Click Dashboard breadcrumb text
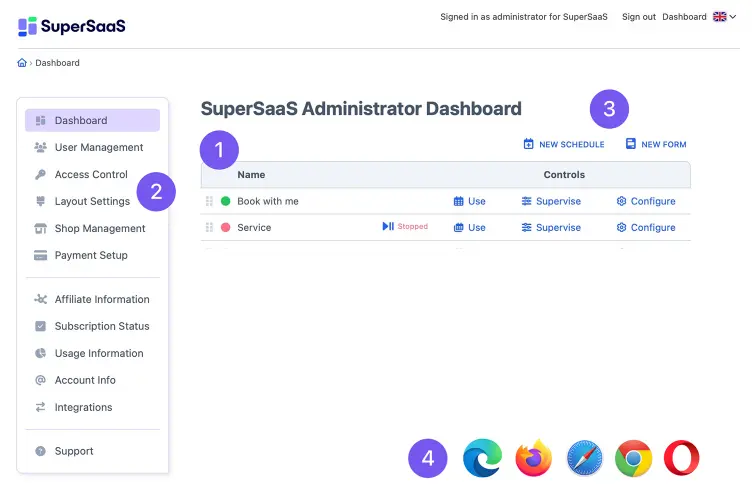The width and height of the screenshot is (752, 492). [x=58, y=63]
